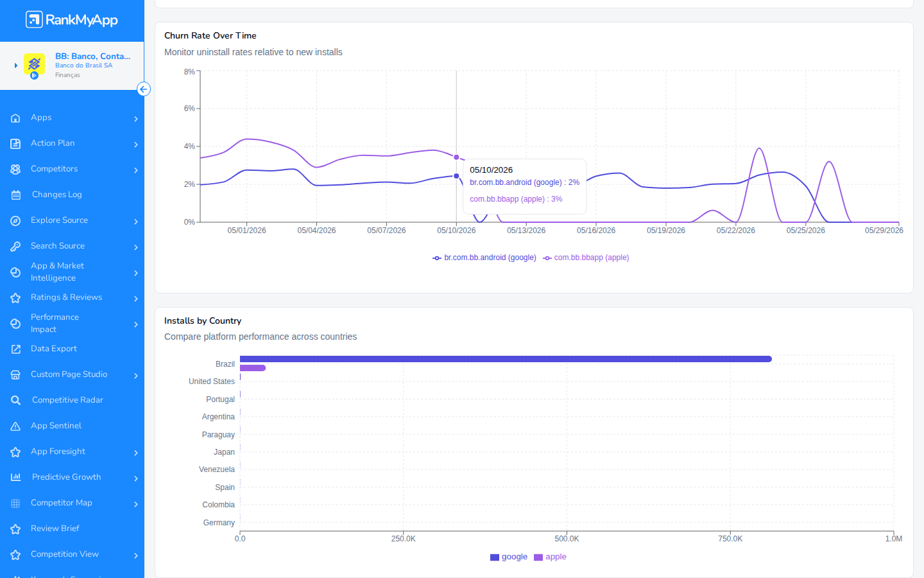
Task: Click the Predictive Growth chart icon
Action: pyautogui.click(x=15, y=478)
